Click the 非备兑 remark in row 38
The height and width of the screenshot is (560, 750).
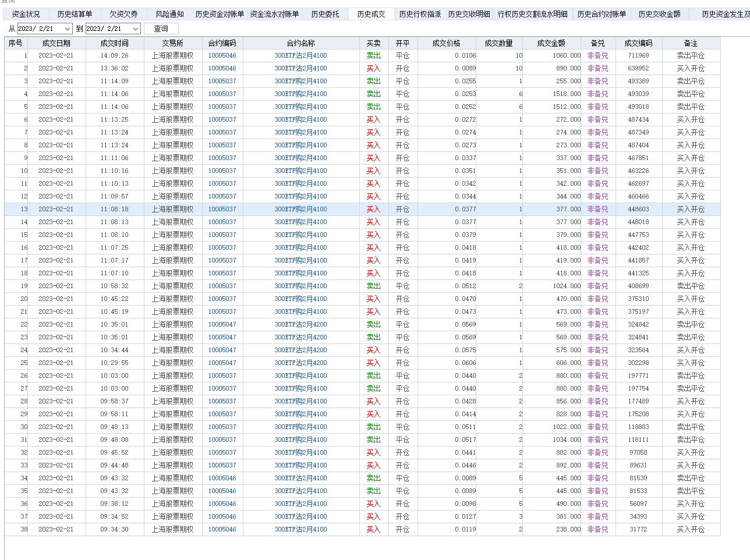[597, 529]
